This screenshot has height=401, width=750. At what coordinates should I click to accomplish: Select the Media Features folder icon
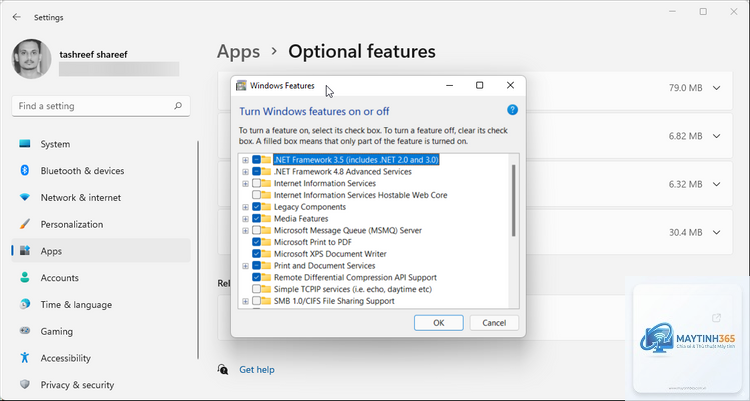[266, 219]
